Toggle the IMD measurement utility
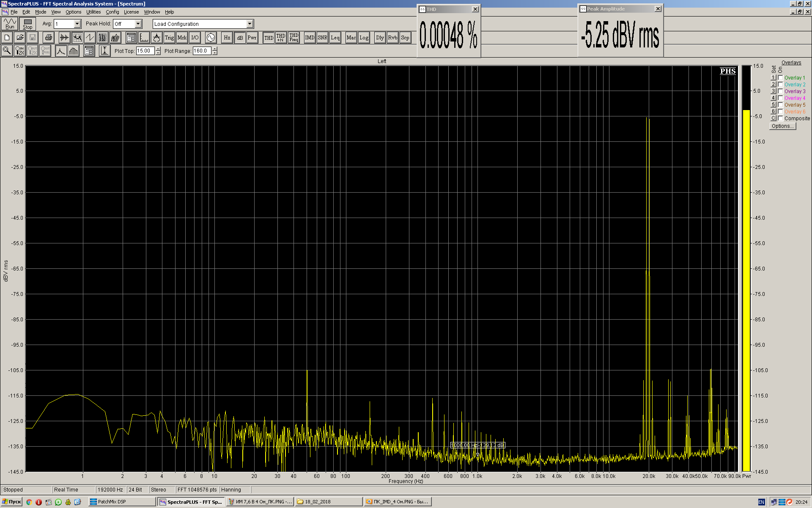812x508 pixels. pyautogui.click(x=310, y=38)
